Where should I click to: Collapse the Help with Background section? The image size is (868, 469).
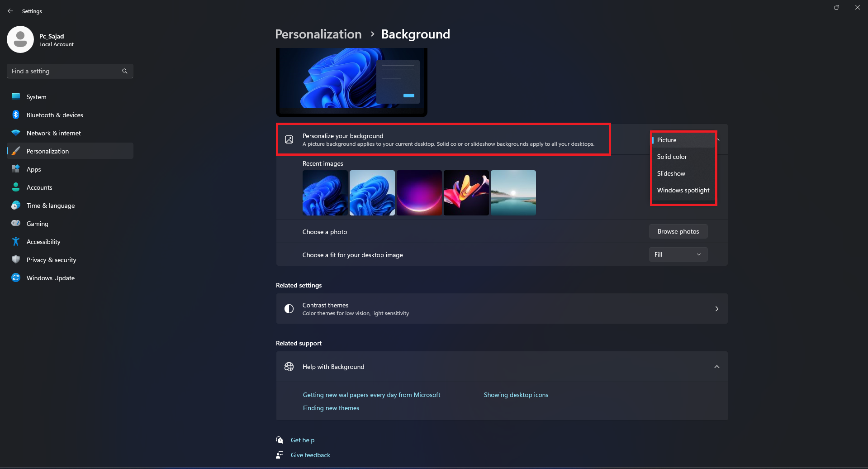[x=716, y=367]
